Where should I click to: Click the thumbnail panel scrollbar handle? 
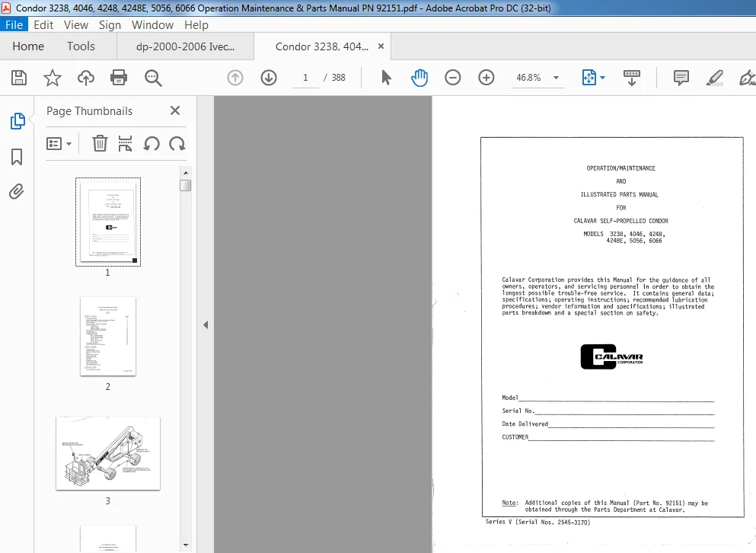click(x=186, y=185)
